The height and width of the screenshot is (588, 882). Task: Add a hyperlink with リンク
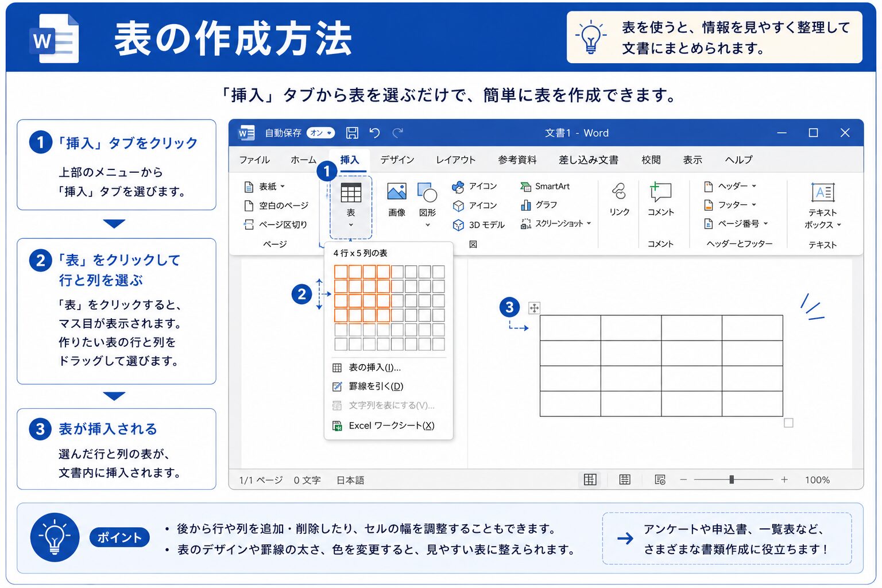[x=619, y=199]
